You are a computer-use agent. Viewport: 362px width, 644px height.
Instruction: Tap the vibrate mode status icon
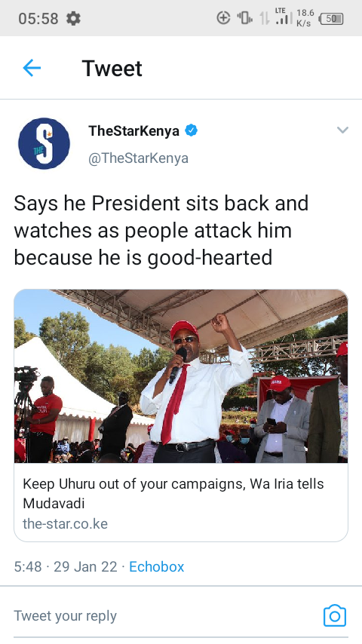point(244,17)
